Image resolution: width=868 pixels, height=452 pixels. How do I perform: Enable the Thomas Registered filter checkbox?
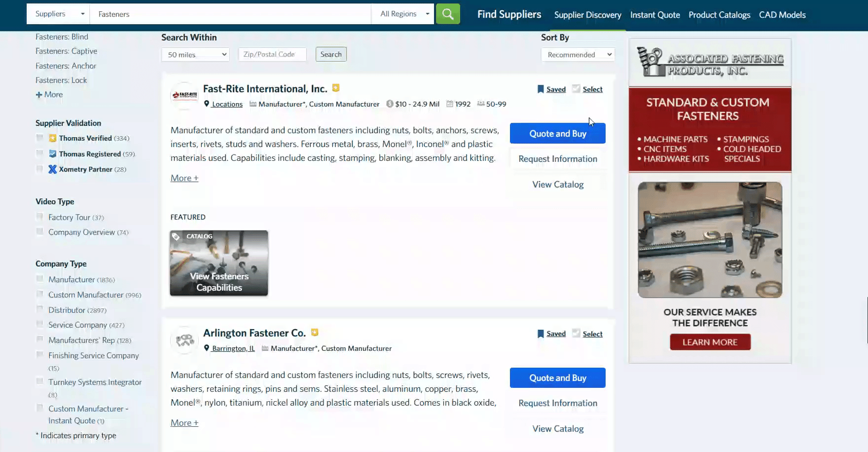(x=40, y=153)
